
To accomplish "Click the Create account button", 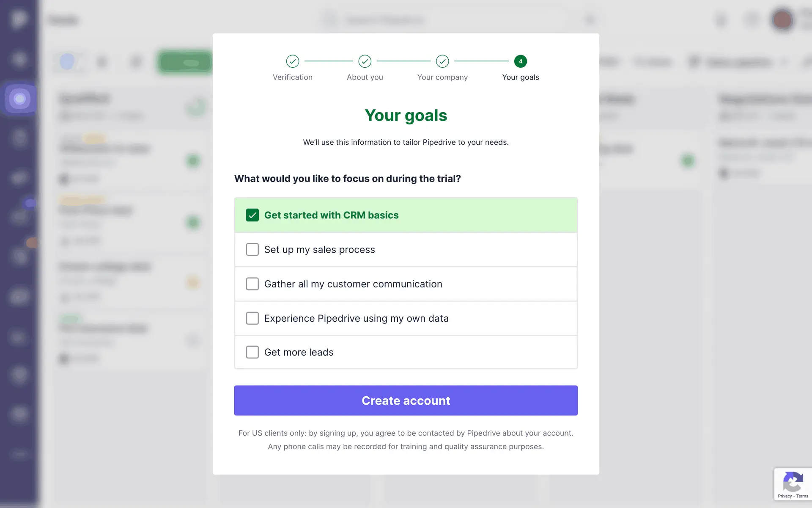I will 406,400.
